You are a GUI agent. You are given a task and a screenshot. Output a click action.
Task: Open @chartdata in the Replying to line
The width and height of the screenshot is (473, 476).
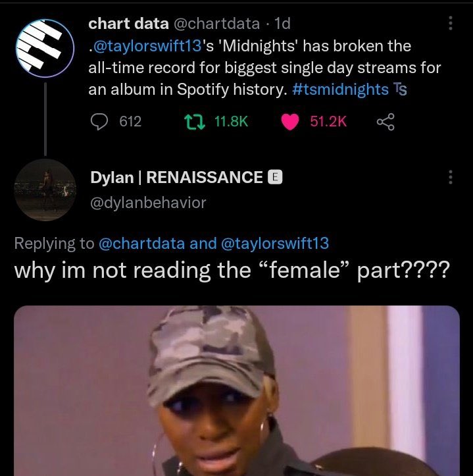[x=141, y=244]
